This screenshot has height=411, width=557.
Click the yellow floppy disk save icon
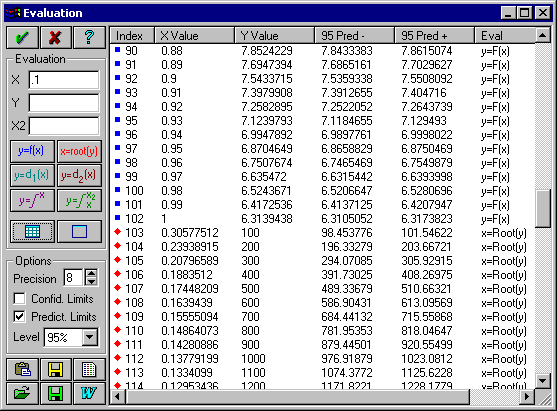pos(56,369)
